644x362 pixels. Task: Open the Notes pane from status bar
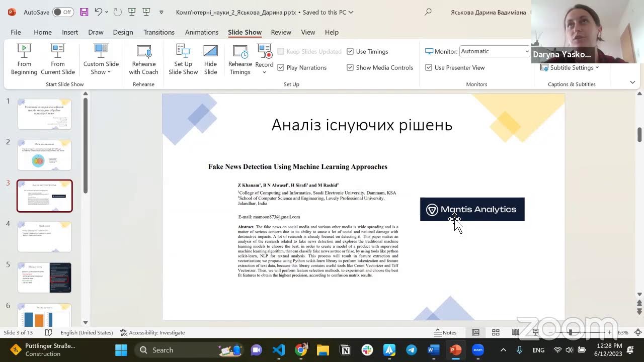445,332
